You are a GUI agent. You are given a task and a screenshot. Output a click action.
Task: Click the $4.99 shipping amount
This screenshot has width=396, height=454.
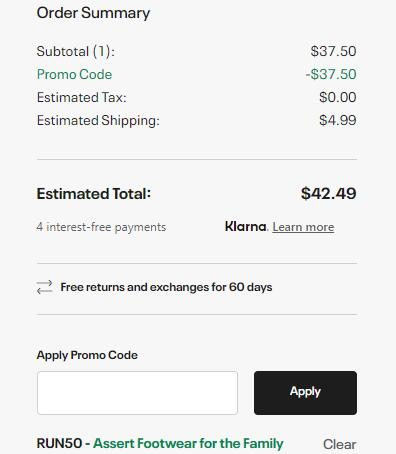tap(338, 120)
